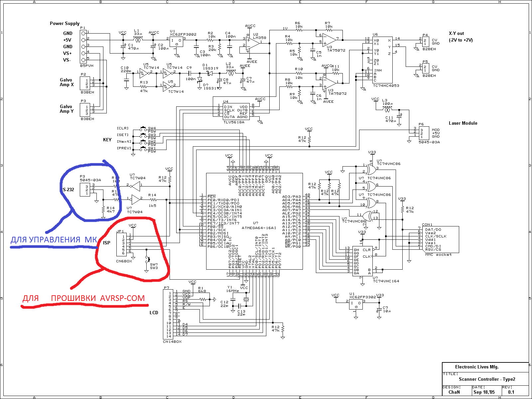Click the '1k5' resistor value
The image size is (532, 399).
point(152,205)
